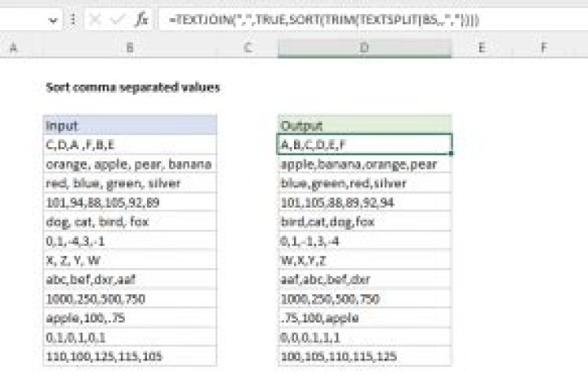Select column E header
Image resolution: width=588 pixels, height=385 pixels.
(482, 49)
